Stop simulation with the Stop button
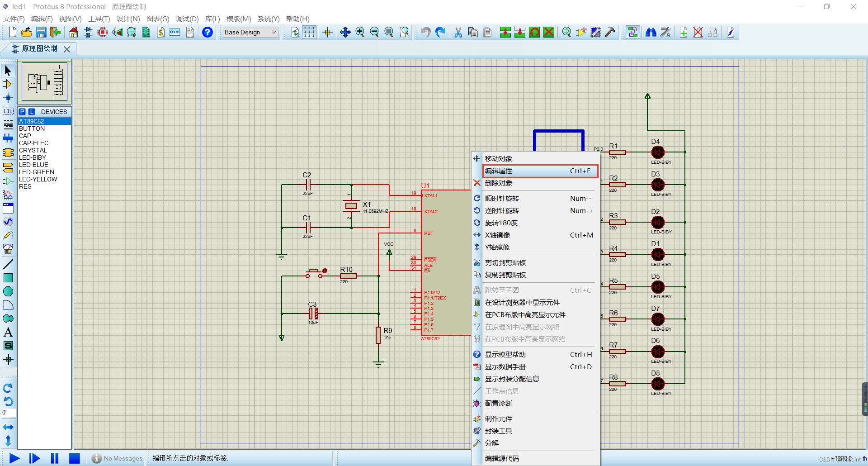Screen dimensions: 868x466 point(74,458)
